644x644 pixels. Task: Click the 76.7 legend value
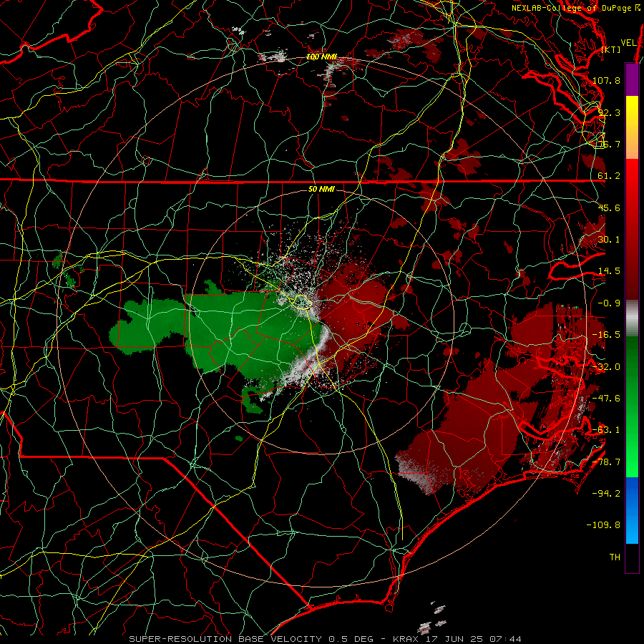point(609,144)
